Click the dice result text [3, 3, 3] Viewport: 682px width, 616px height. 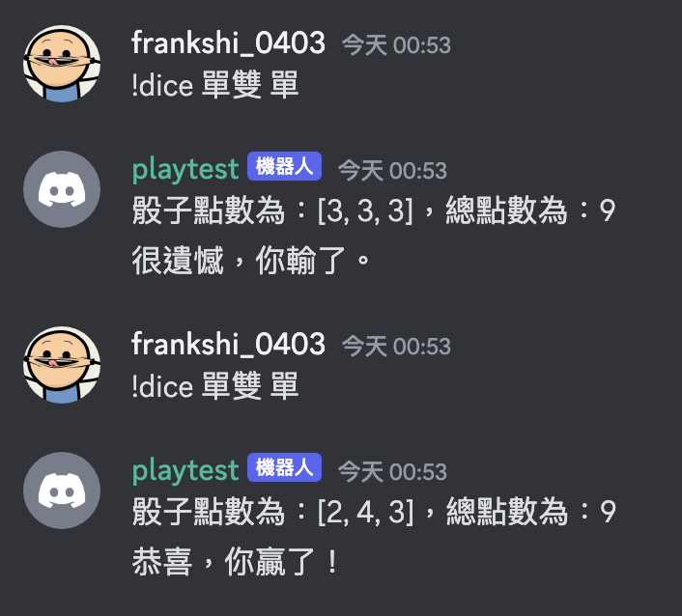pyautogui.click(x=365, y=210)
